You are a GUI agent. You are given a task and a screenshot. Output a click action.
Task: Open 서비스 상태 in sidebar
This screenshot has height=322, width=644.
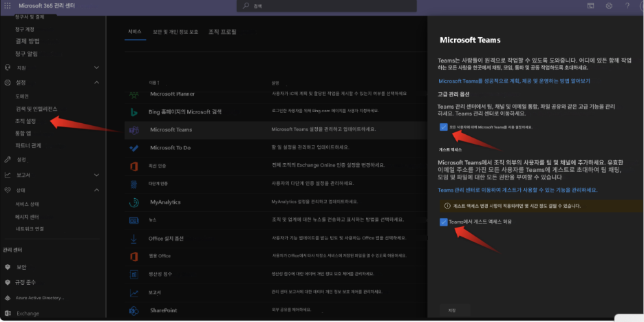tap(27, 204)
